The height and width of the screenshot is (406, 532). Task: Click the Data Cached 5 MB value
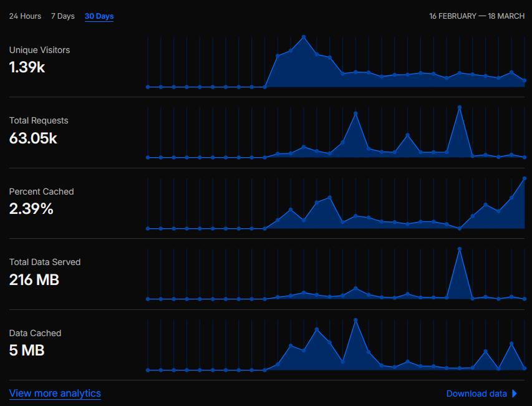[x=27, y=350]
